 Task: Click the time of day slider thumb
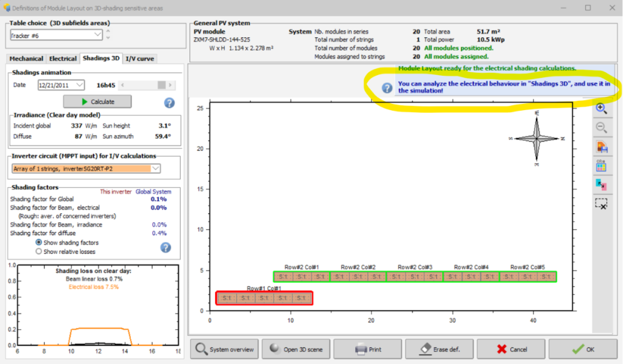click(161, 85)
